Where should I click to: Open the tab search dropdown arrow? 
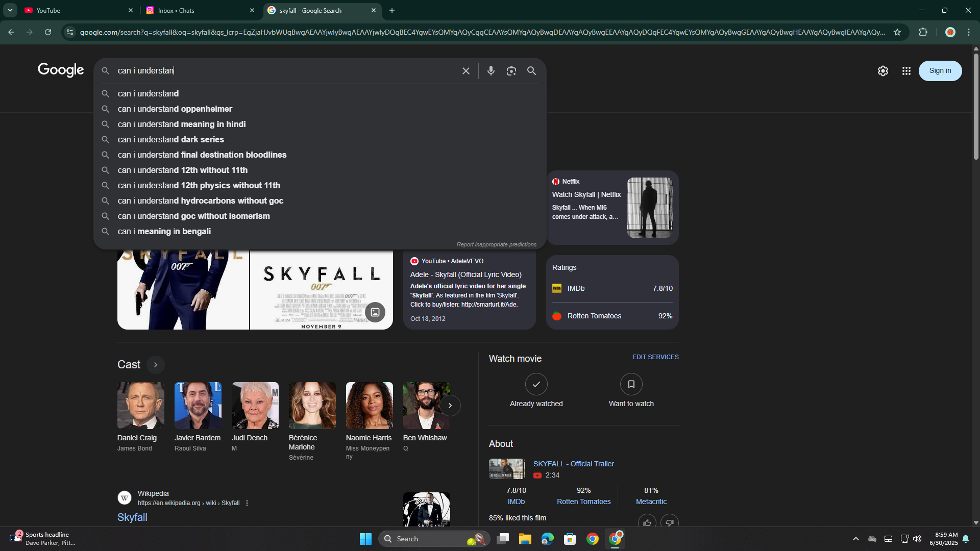(10, 10)
